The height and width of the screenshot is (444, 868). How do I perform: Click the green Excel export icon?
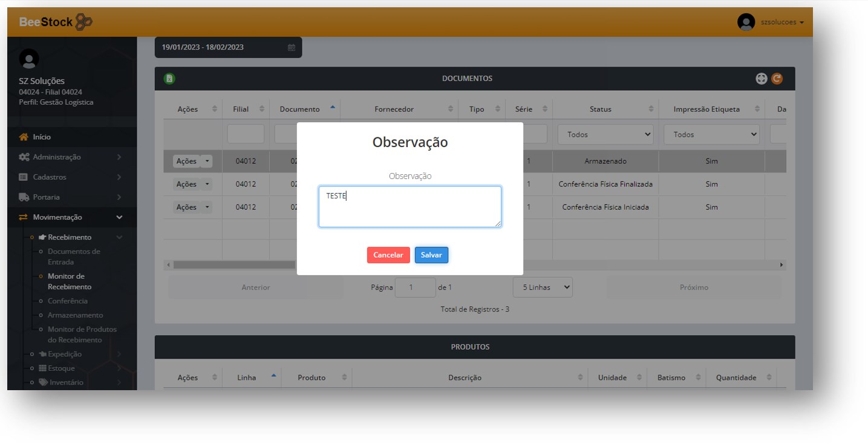[170, 79]
